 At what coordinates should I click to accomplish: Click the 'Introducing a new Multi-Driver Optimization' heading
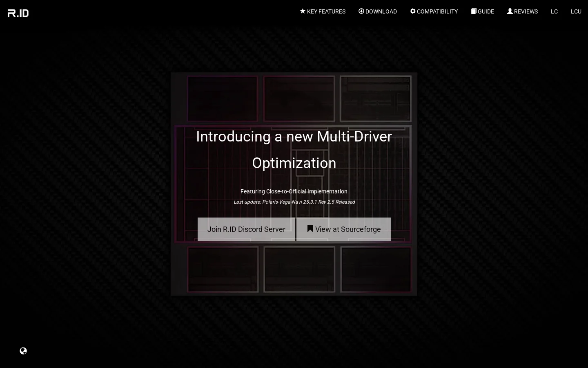294,150
